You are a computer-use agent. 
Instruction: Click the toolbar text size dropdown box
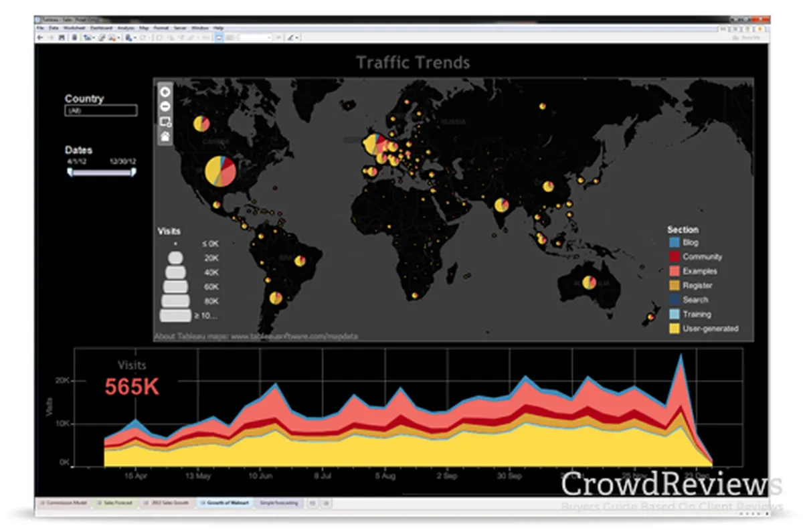click(x=255, y=37)
